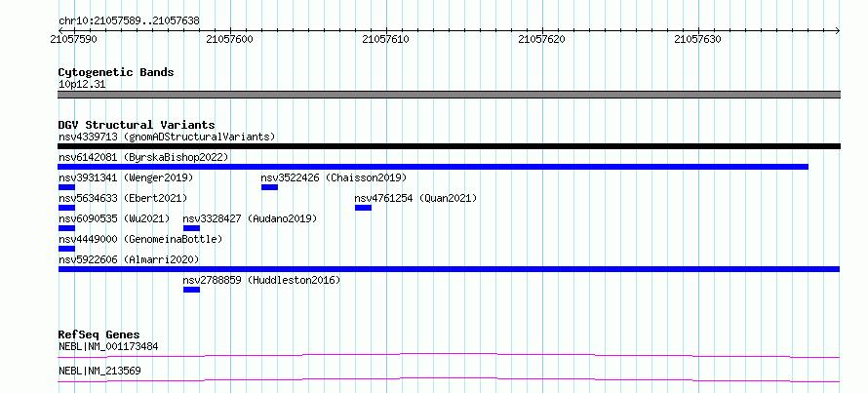
Task: Select blue bar under nsv4449000
Action: [x=66, y=249]
